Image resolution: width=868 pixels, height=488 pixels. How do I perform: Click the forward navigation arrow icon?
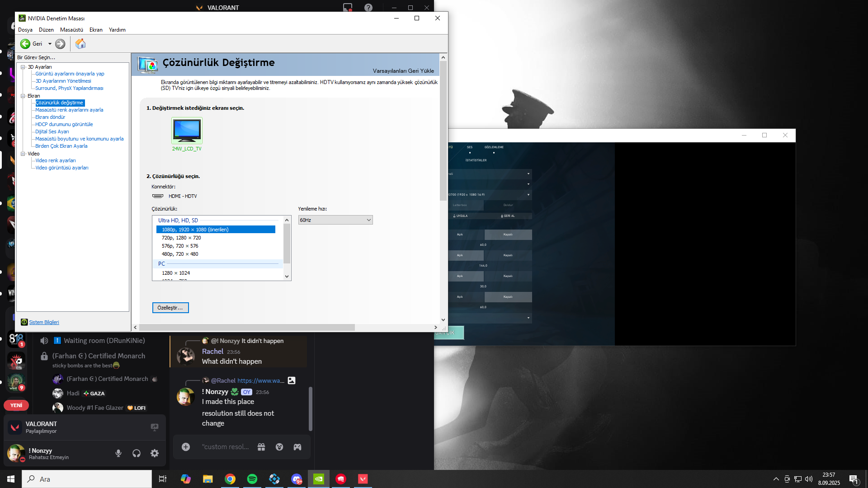(x=60, y=44)
